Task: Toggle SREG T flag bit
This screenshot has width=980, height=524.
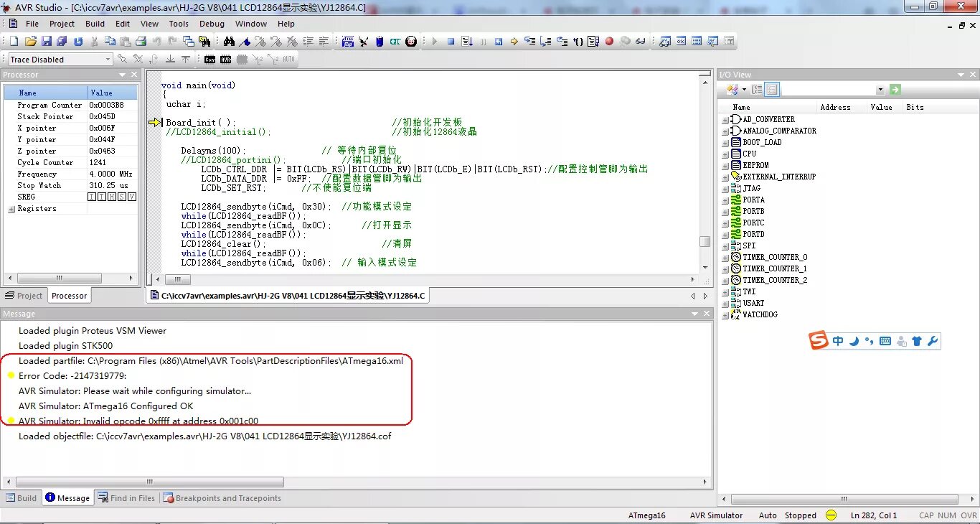Action: point(101,197)
